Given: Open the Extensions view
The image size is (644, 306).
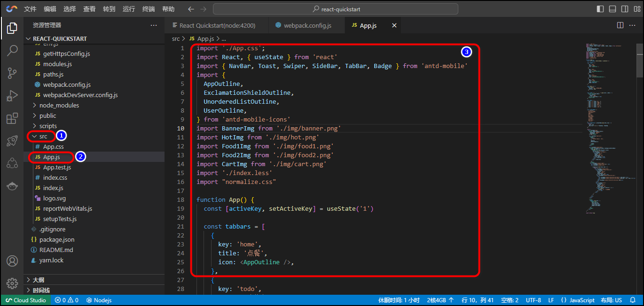Looking at the screenshot, I should pos(12,119).
